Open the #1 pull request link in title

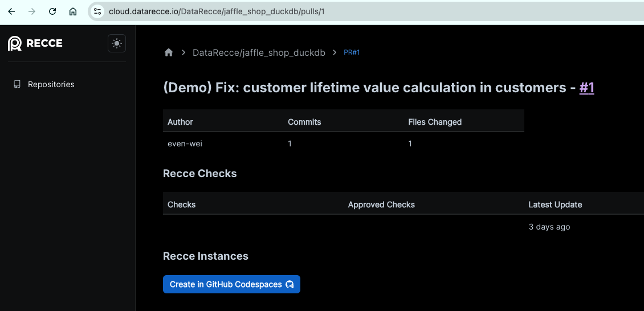pos(586,88)
